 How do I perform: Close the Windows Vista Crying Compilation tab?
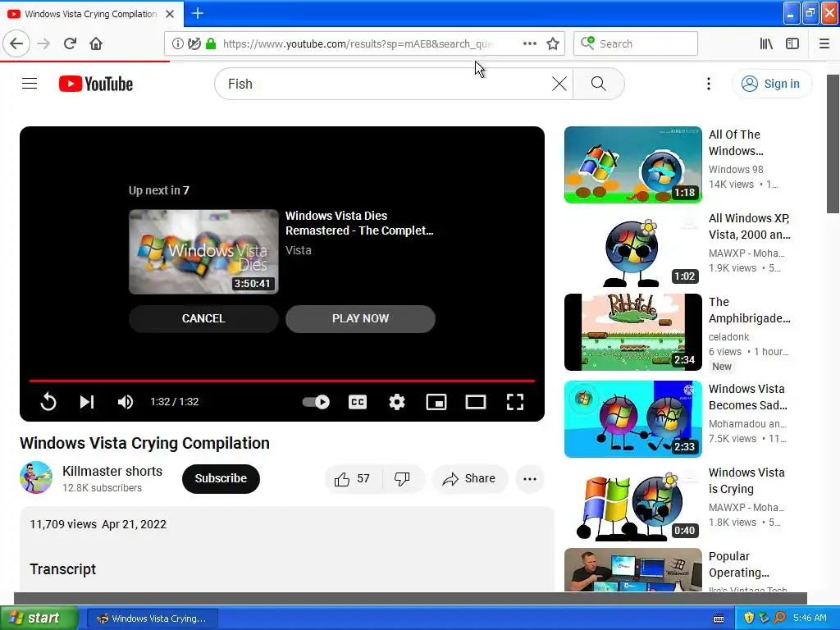(170, 14)
